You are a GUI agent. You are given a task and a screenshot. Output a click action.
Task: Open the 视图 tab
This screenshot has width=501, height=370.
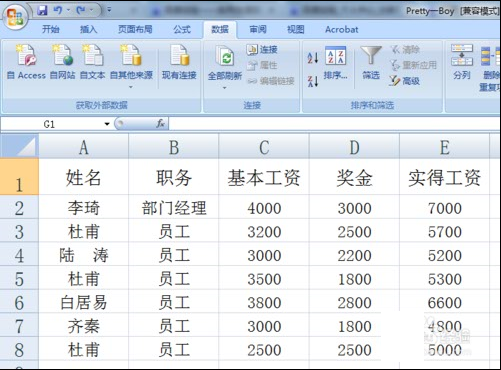pos(296,29)
